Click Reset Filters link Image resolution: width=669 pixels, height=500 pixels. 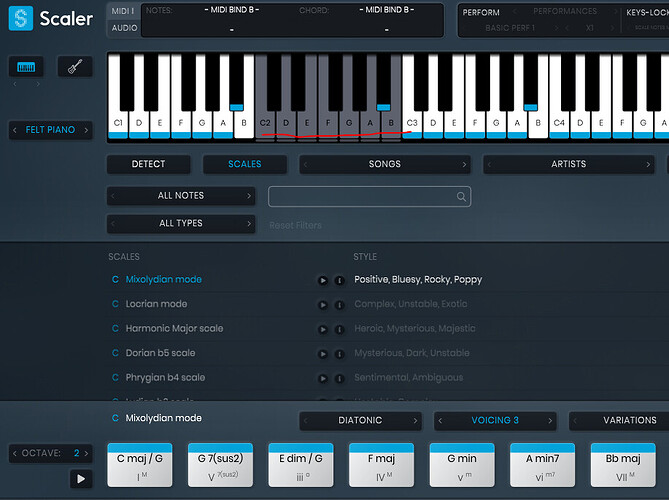click(295, 225)
